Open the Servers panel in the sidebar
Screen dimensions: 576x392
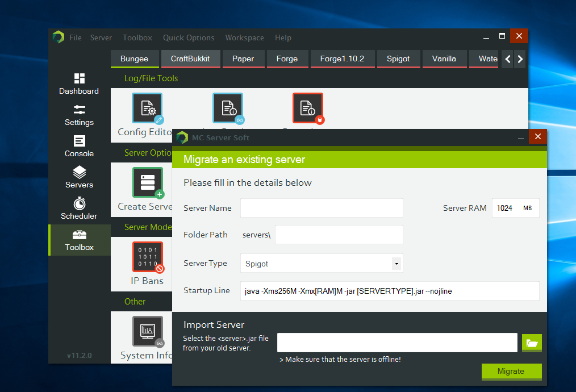[x=78, y=177]
